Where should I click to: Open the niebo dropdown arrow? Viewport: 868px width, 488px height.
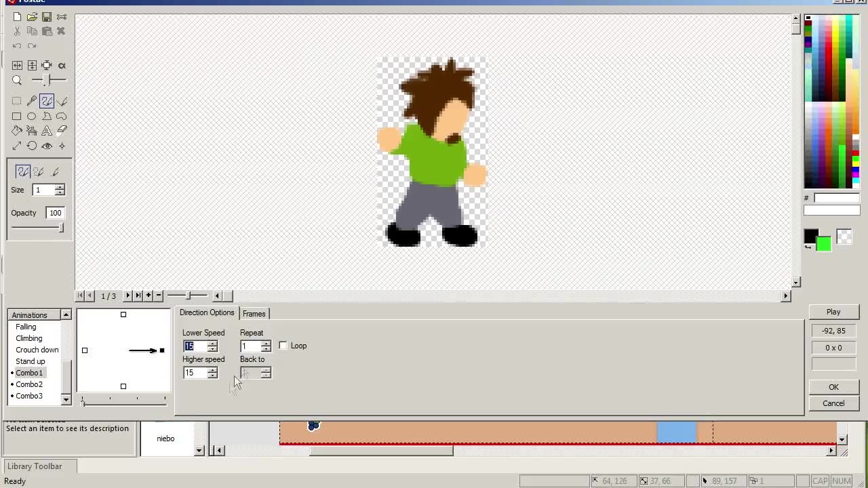tap(199, 451)
